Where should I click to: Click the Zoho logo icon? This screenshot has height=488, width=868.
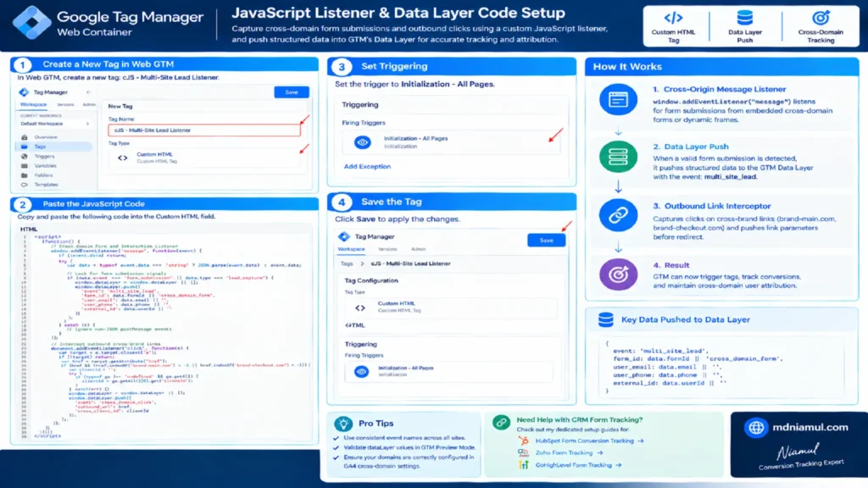coord(523,453)
